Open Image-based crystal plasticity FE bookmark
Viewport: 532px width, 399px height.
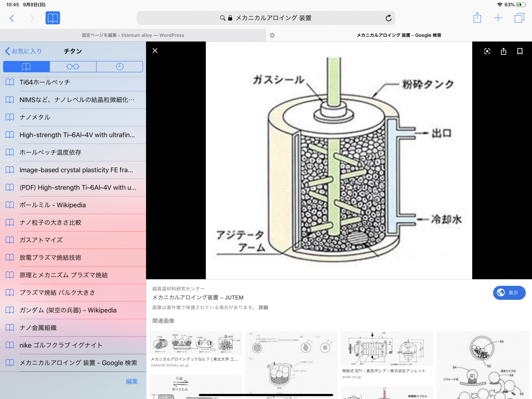[73, 170]
